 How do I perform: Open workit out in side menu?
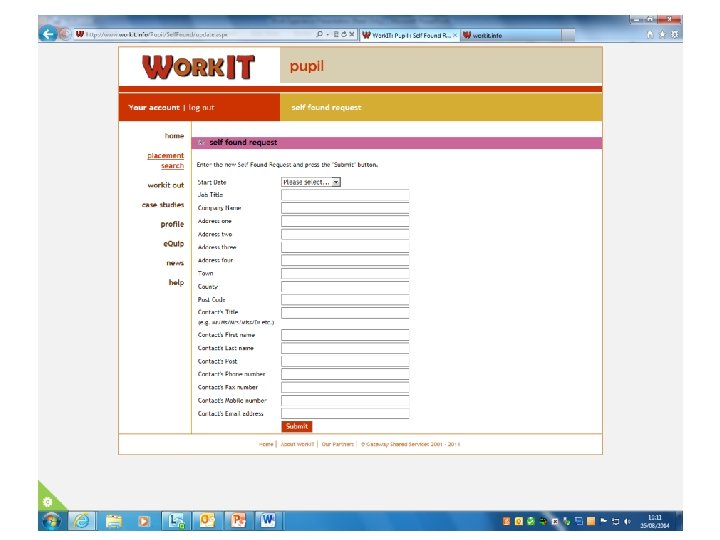tap(166, 185)
